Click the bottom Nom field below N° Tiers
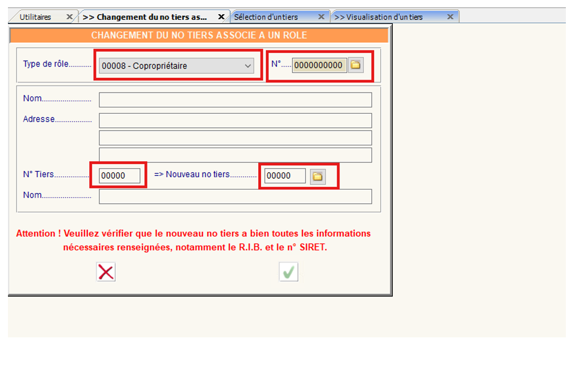Screen dimensions: 588x368 235,196
